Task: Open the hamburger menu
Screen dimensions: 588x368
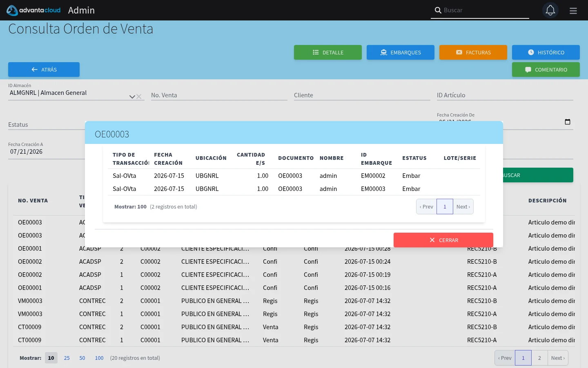Action: pos(573,11)
